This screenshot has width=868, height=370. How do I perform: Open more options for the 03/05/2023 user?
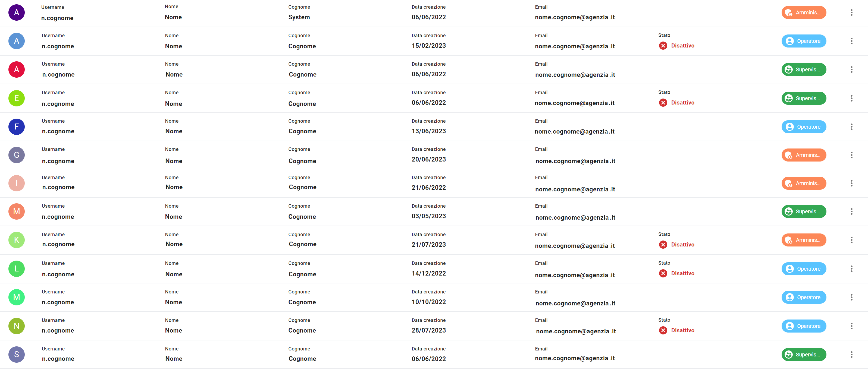(851, 212)
